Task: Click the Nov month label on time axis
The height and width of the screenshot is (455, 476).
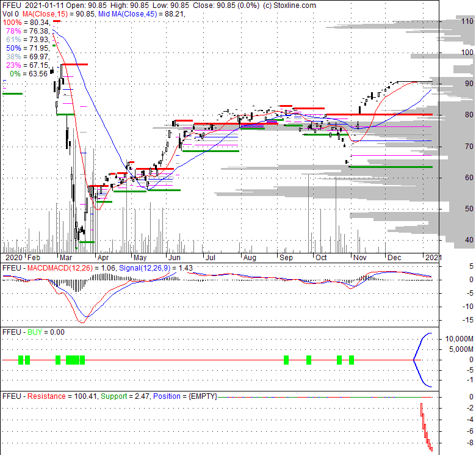Action: 360,258
